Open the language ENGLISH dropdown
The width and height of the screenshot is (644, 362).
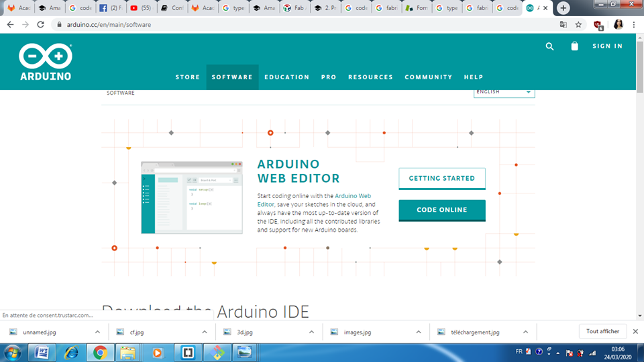[504, 92]
